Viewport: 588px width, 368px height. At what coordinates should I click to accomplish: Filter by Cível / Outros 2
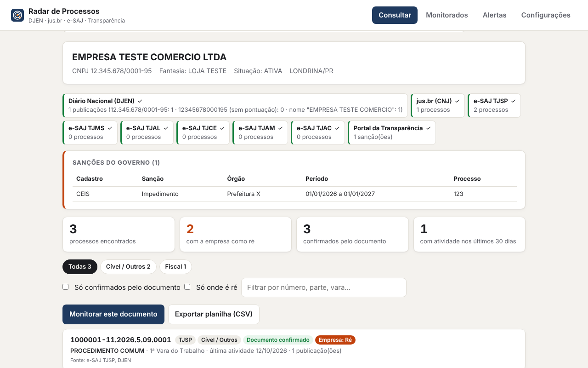point(128,267)
